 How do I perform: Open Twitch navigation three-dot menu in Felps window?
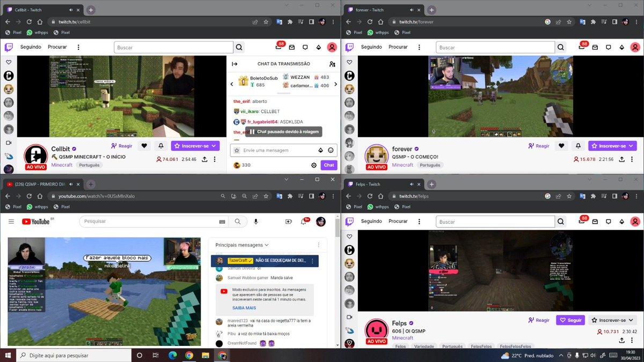[x=419, y=221]
